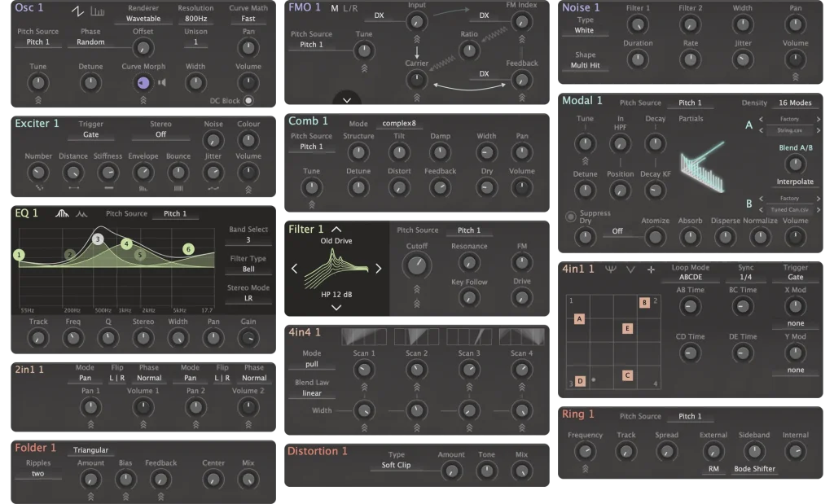The width and height of the screenshot is (834, 504).
Task: Expand the round chevron-down button below FMO 1
Action: click(347, 100)
